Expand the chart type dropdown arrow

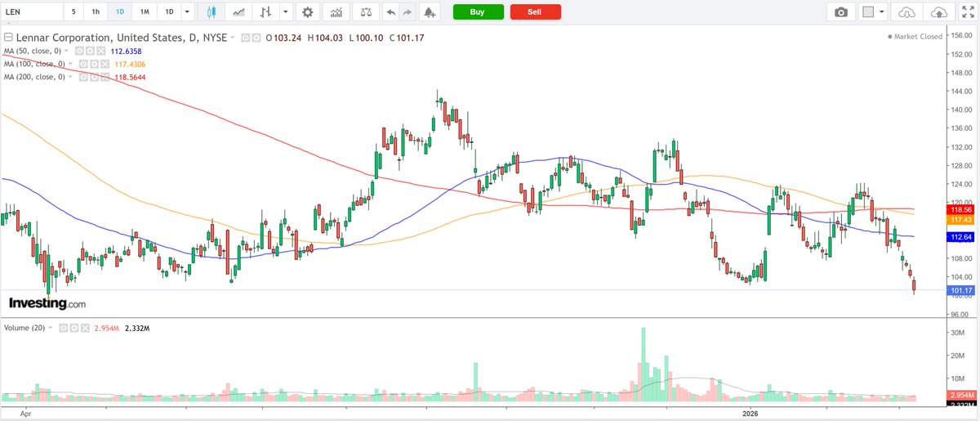[284, 12]
